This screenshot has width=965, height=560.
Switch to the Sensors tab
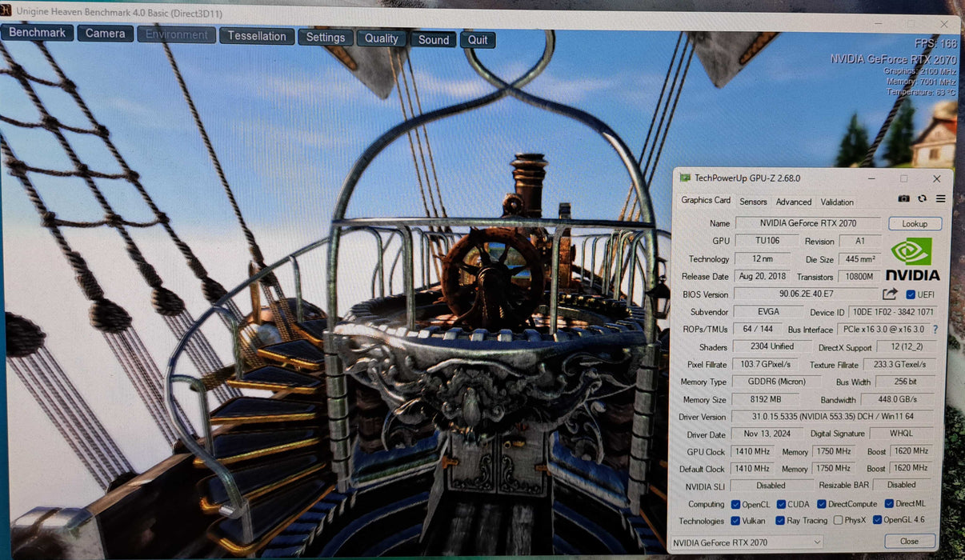coord(753,202)
